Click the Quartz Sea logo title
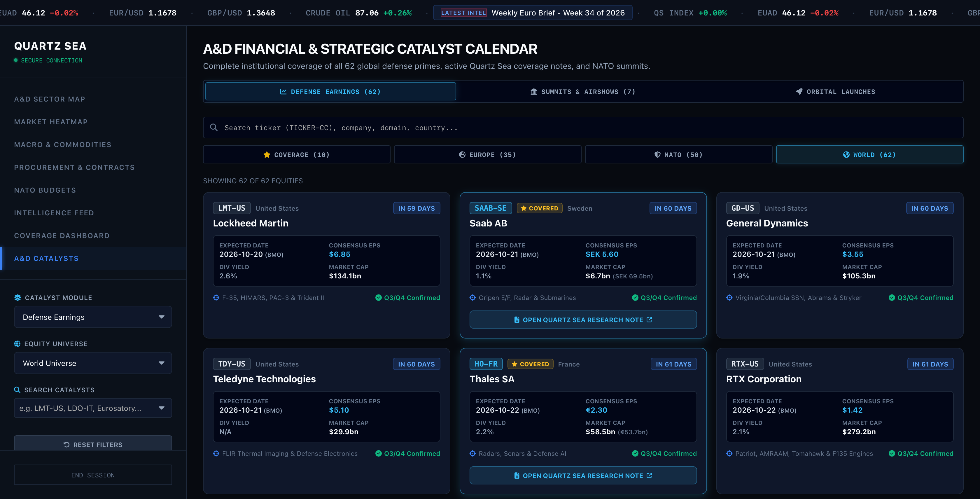This screenshot has width=980, height=499. [50, 46]
